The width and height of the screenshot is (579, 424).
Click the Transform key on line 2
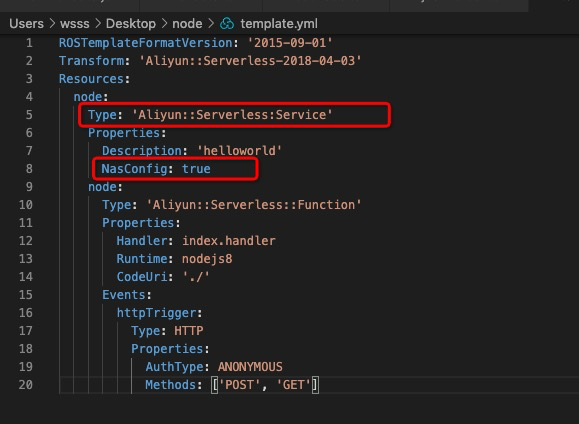click(x=92, y=61)
